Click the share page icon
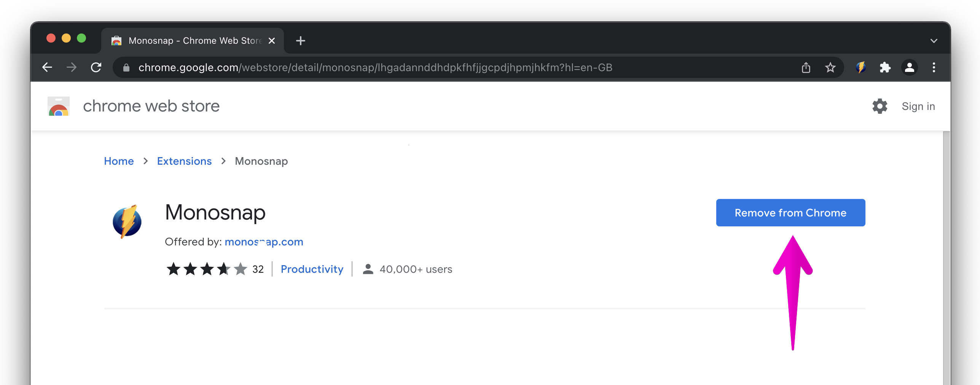This screenshot has height=385, width=980. click(806, 67)
